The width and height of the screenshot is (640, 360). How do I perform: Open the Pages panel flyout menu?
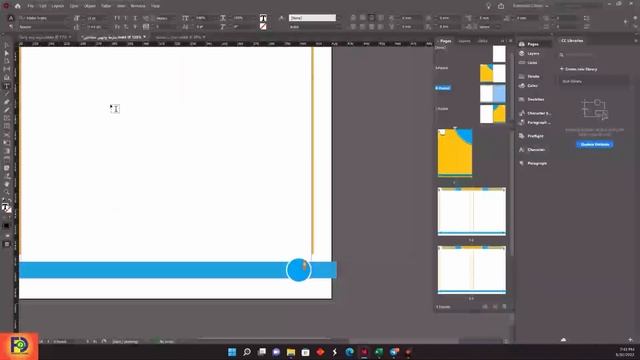tap(510, 41)
